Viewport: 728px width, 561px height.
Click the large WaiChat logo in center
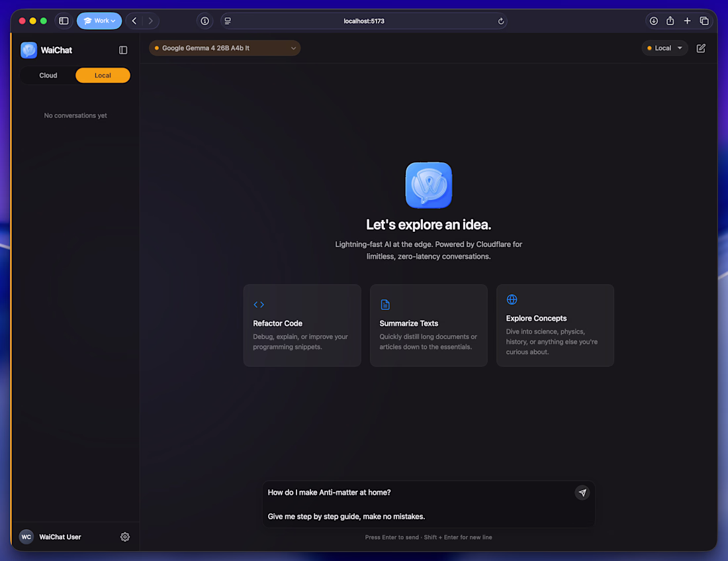tap(429, 185)
